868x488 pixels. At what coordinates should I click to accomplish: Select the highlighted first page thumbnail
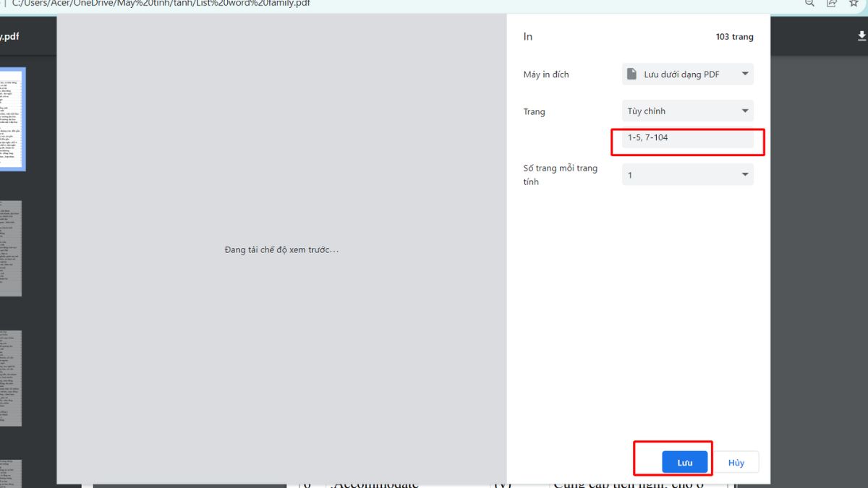point(12,119)
